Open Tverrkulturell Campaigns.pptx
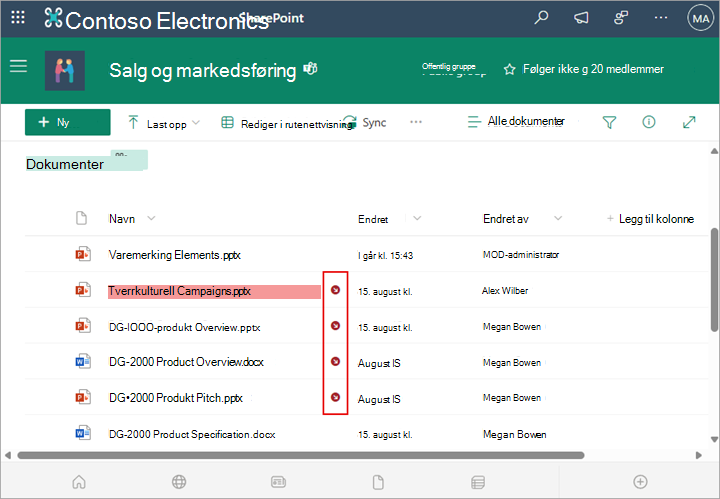Image resolution: width=720 pixels, height=499 pixels. pyautogui.click(x=180, y=291)
